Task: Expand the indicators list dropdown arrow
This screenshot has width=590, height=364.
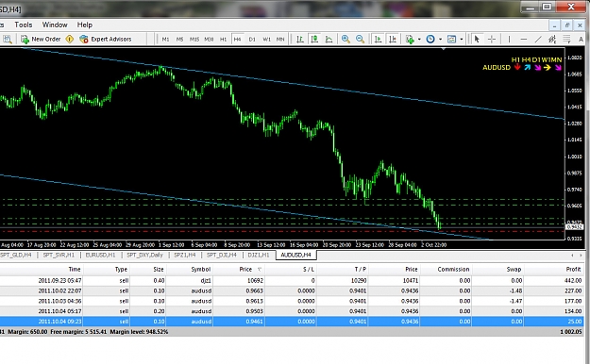Action: 419,39
